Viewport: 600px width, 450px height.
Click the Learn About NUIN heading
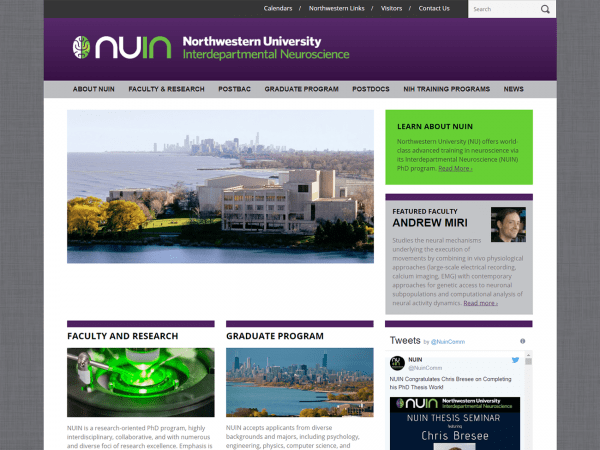(435, 127)
